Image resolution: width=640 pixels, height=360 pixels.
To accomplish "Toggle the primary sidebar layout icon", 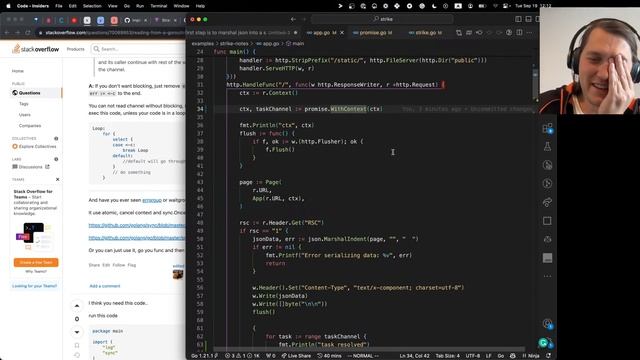I will [518, 19].
